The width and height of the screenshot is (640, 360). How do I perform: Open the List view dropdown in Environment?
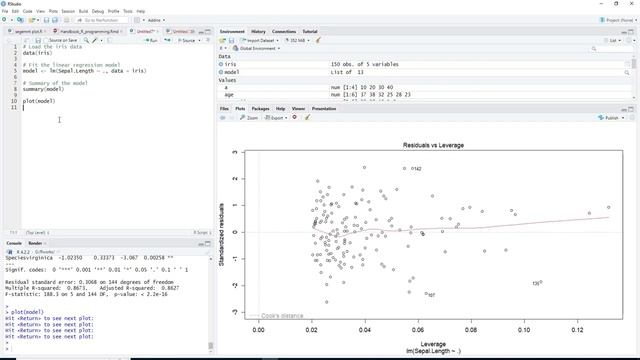coord(613,40)
